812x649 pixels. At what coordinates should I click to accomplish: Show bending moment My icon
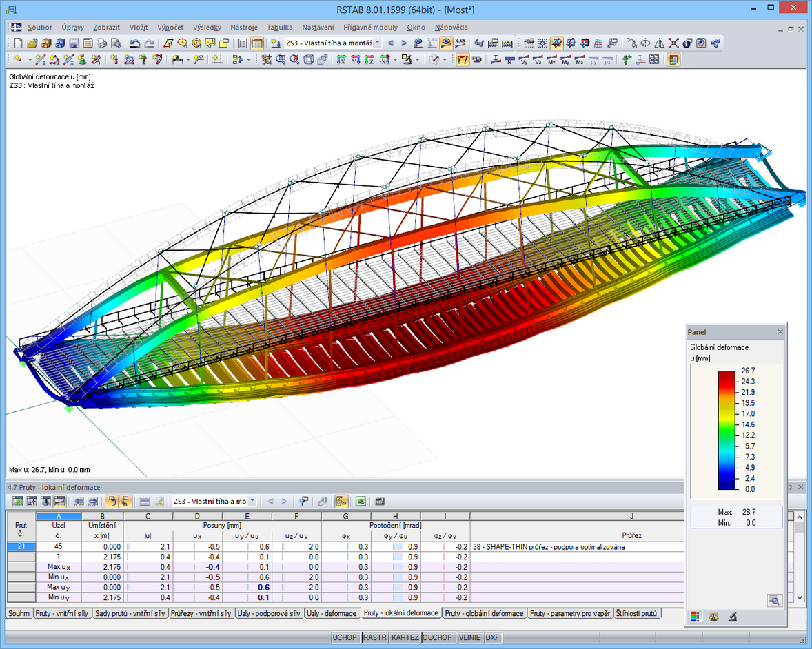(x=565, y=59)
